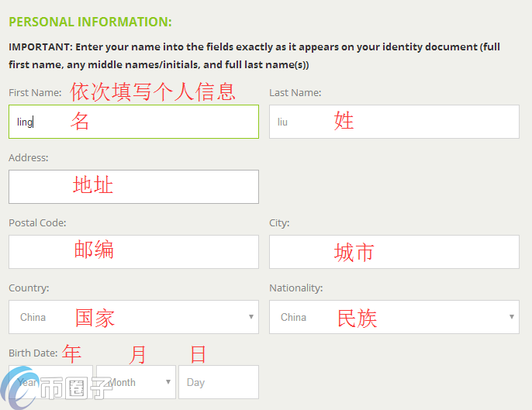
Task: Focus the Last Name input field
Action: [394, 122]
